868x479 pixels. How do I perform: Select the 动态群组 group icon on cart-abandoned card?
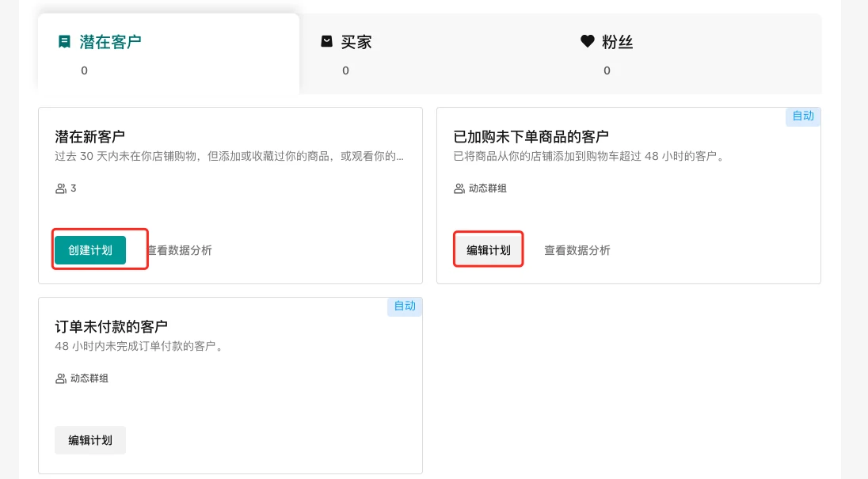pyautogui.click(x=459, y=188)
